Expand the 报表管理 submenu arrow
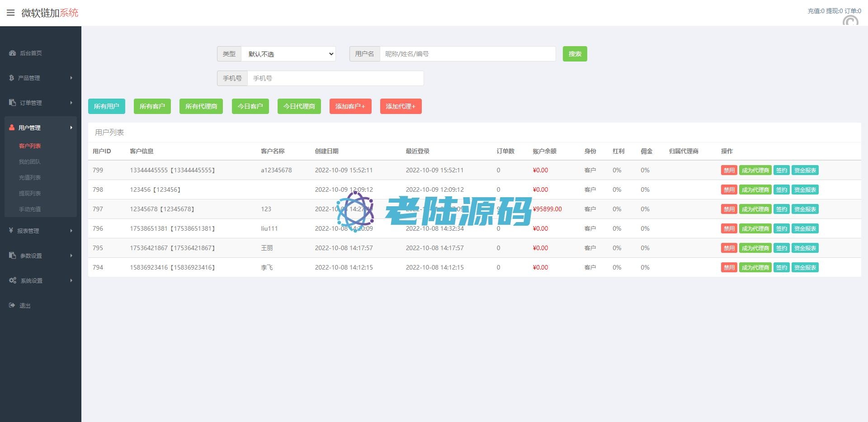This screenshot has width=868, height=422. tap(71, 231)
